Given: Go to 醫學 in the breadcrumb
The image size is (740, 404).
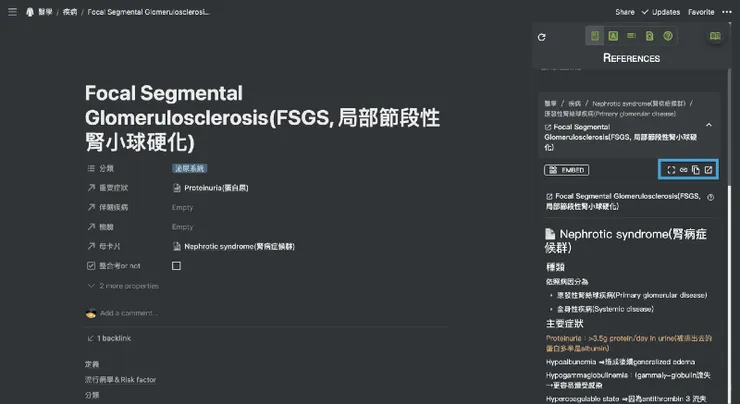Looking at the screenshot, I should tap(45, 12).
